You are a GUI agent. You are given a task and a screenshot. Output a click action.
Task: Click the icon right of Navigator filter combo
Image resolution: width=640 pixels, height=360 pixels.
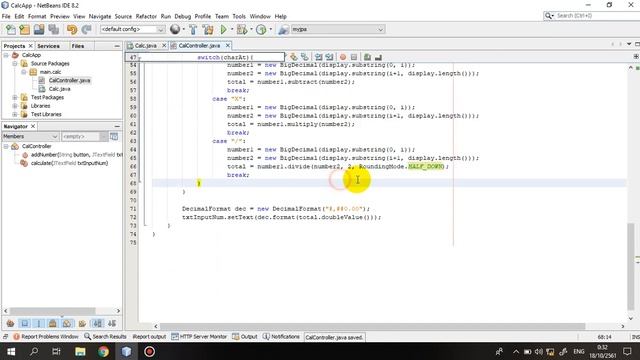tap(114, 136)
